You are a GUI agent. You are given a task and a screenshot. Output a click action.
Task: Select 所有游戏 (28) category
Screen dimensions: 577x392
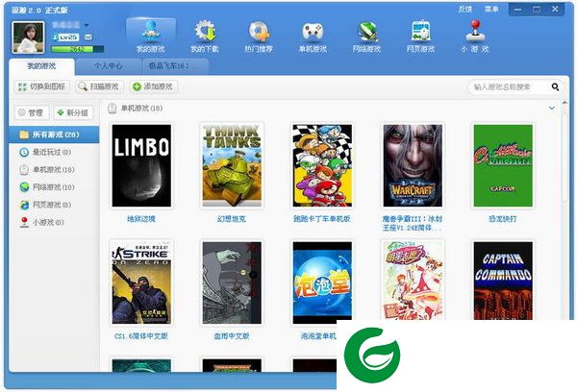pos(54,135)
